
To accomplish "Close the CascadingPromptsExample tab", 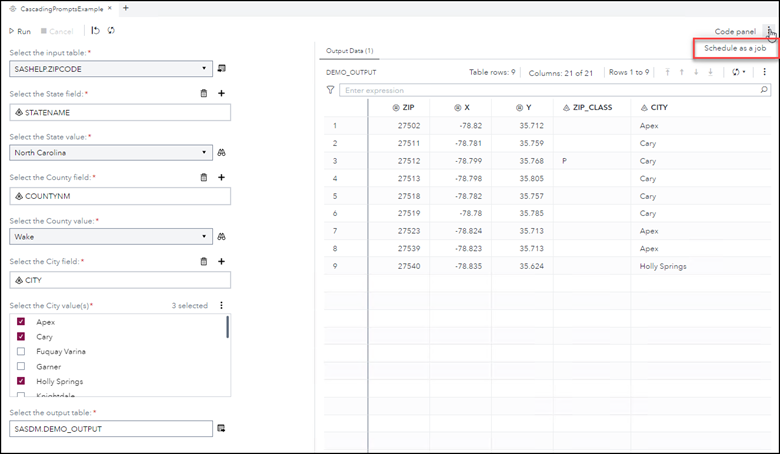I will [x=110, y=8].
